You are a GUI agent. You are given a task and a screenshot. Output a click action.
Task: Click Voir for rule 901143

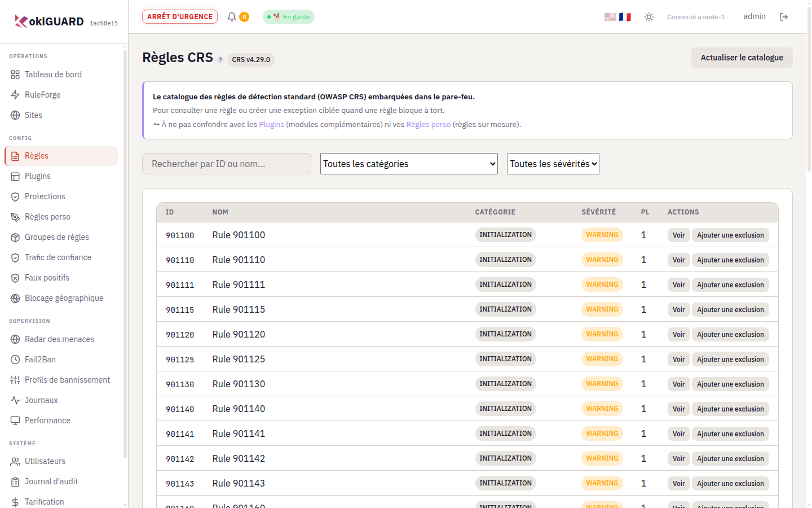tap(678, 484)
